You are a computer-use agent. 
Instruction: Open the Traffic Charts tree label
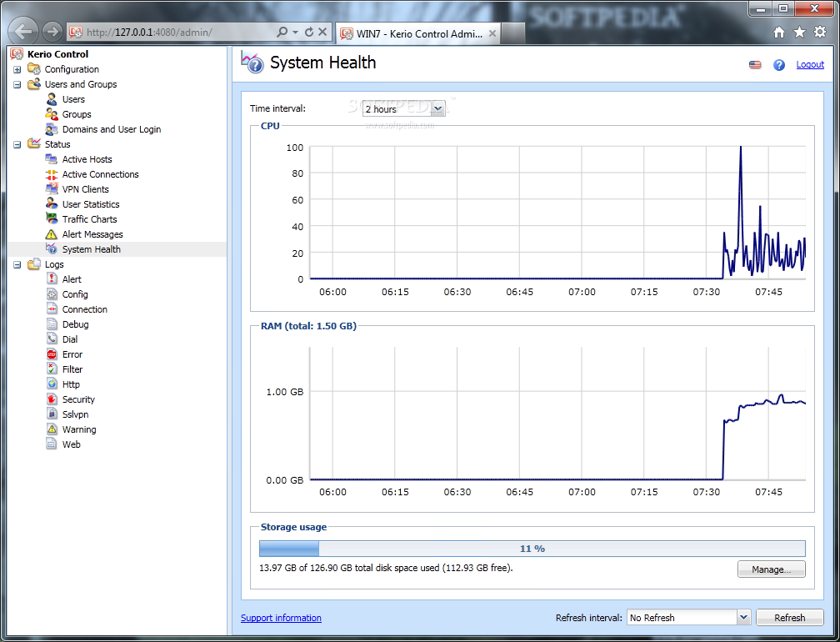pyautogui.click(x=89, y=219)
